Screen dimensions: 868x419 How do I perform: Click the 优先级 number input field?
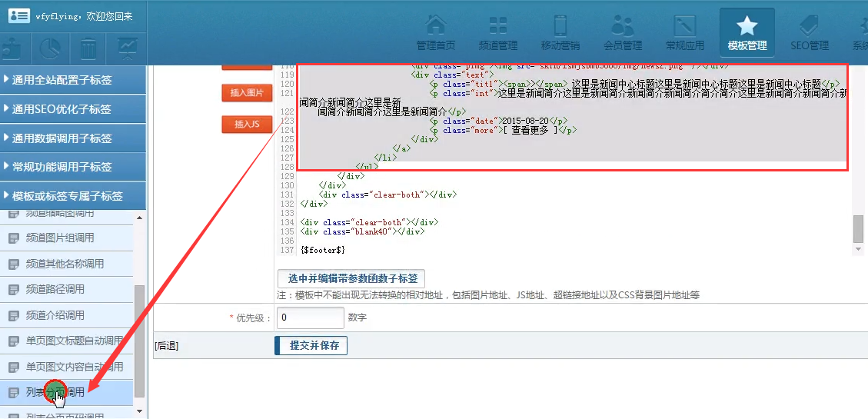coord(310,318)
